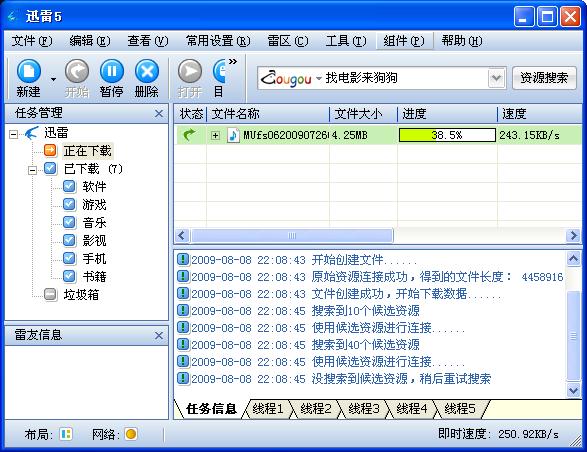Click the 资源搜索 button
587x452 pixels.
[544, 78]
